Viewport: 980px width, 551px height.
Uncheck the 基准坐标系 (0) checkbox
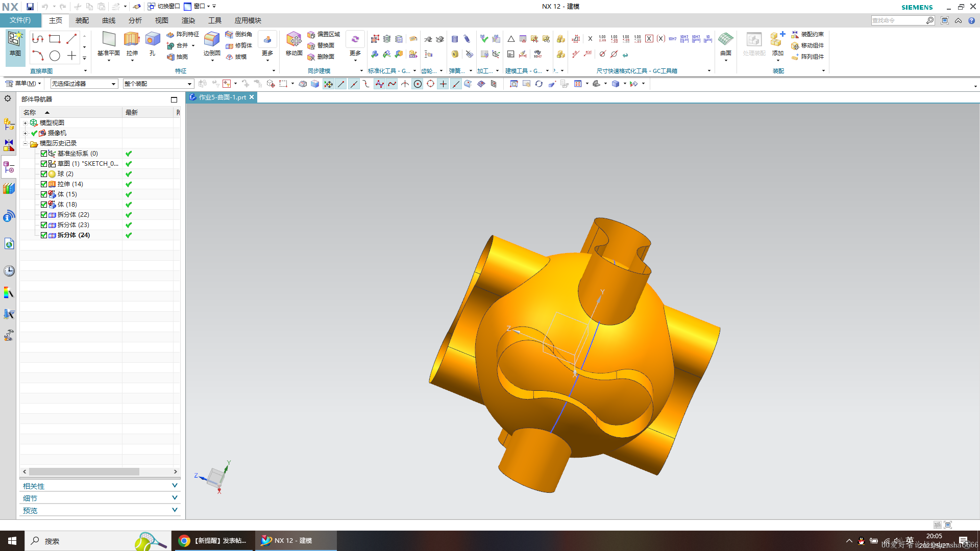click(x=44, y=154)
